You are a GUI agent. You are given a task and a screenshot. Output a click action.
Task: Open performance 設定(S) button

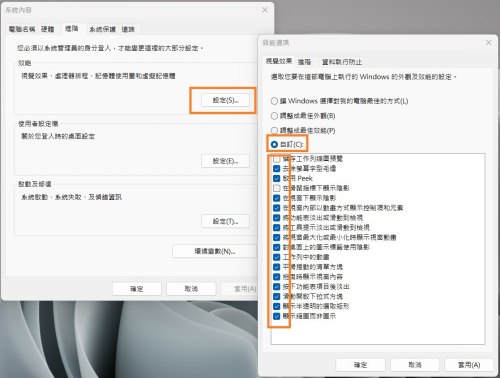225,100
